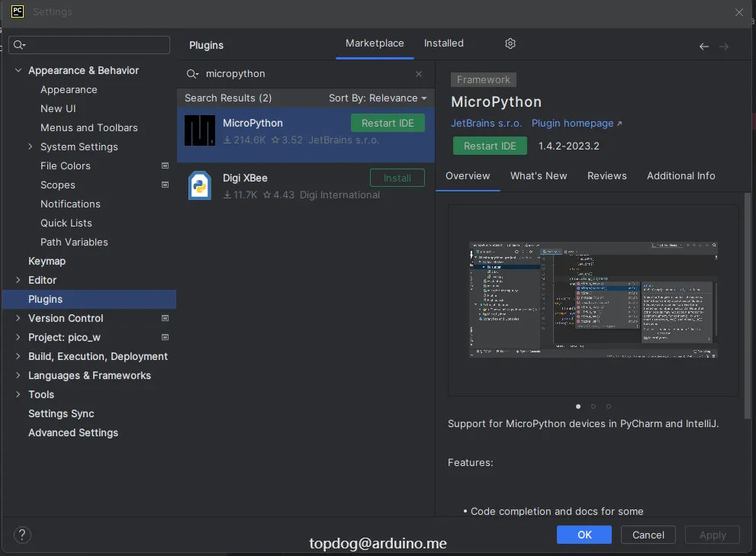756x556 pixels.
Task: Show the third screenshot via carousel dot
Action: (609, 407)
